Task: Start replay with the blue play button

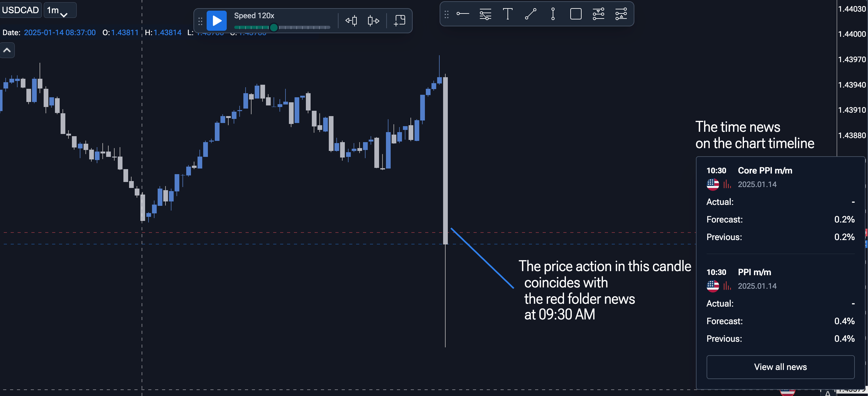Action: (216, 21)
